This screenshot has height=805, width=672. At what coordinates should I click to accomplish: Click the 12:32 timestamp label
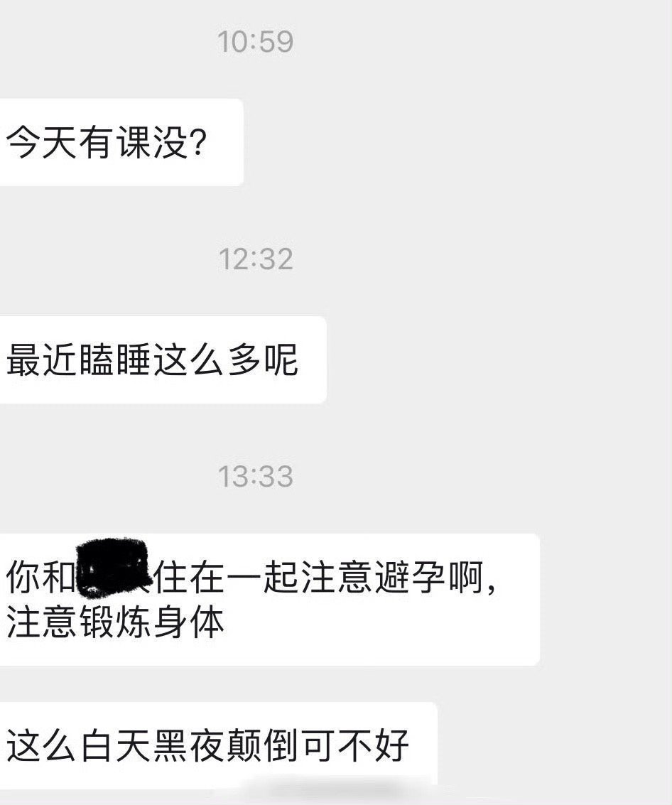pyautogui.click(x=256, y=259)
